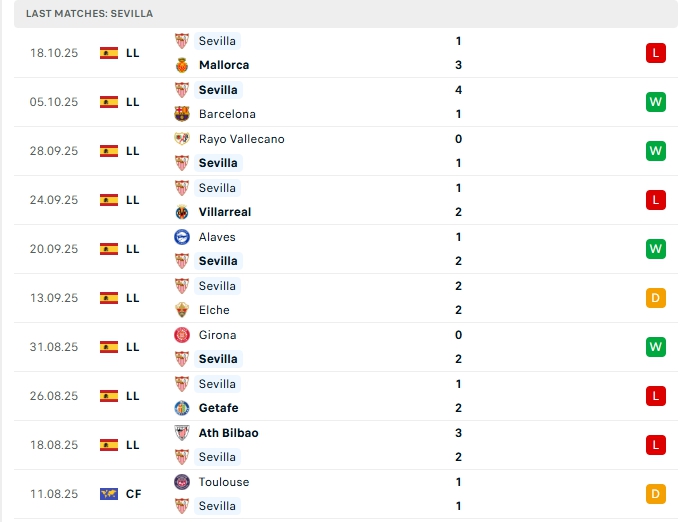Select the Last Matches: Sevilla header
690x522 pixels.
click(x=90, y=13)
